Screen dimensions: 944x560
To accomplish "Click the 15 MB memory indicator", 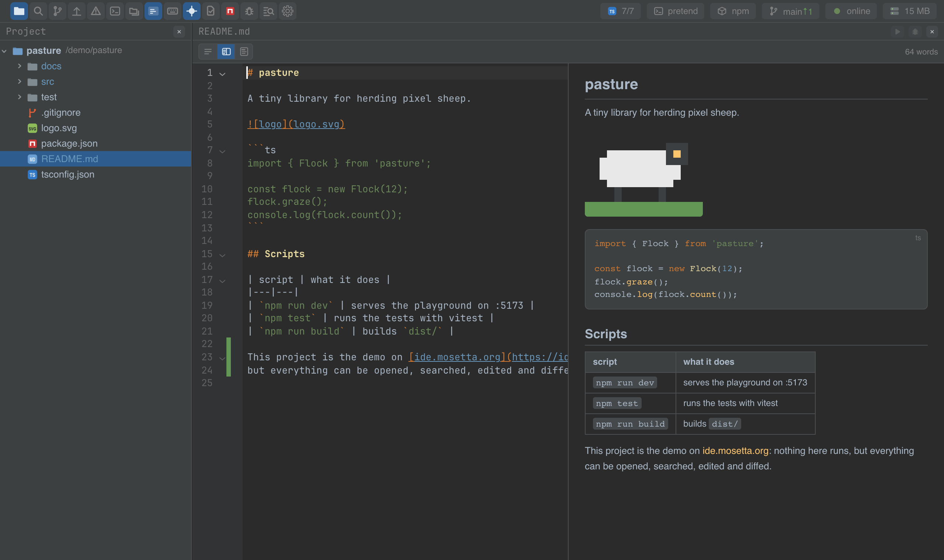I will pos(909,11).
